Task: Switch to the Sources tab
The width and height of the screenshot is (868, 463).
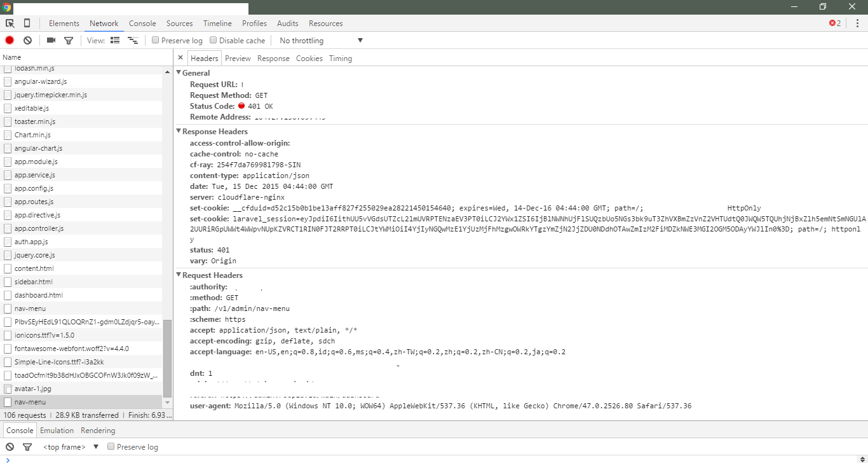Action: 179,23
